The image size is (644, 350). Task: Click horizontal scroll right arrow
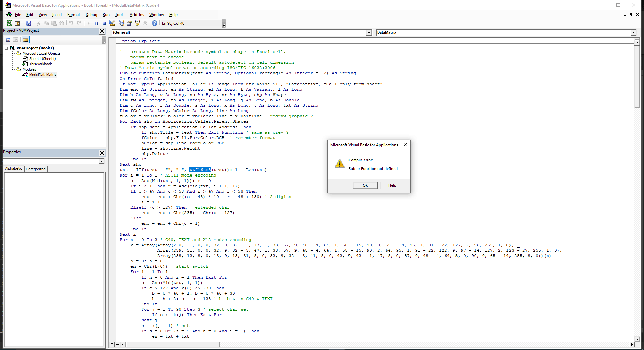coord(632,344)
